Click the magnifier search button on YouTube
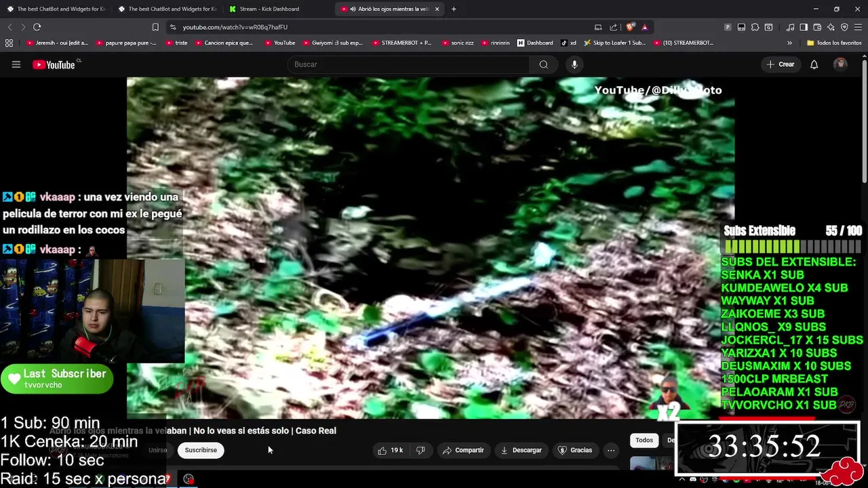 point(543,64)
